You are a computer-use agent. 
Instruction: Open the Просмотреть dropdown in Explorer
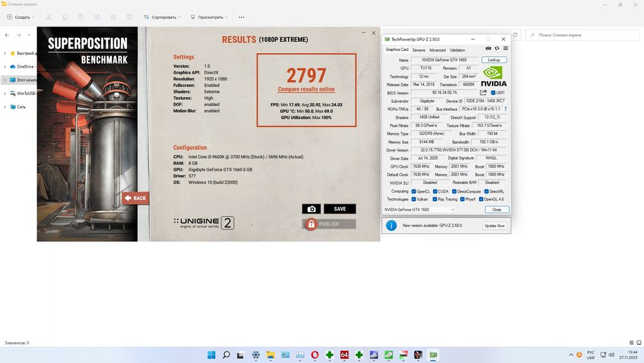coord(209,17)
